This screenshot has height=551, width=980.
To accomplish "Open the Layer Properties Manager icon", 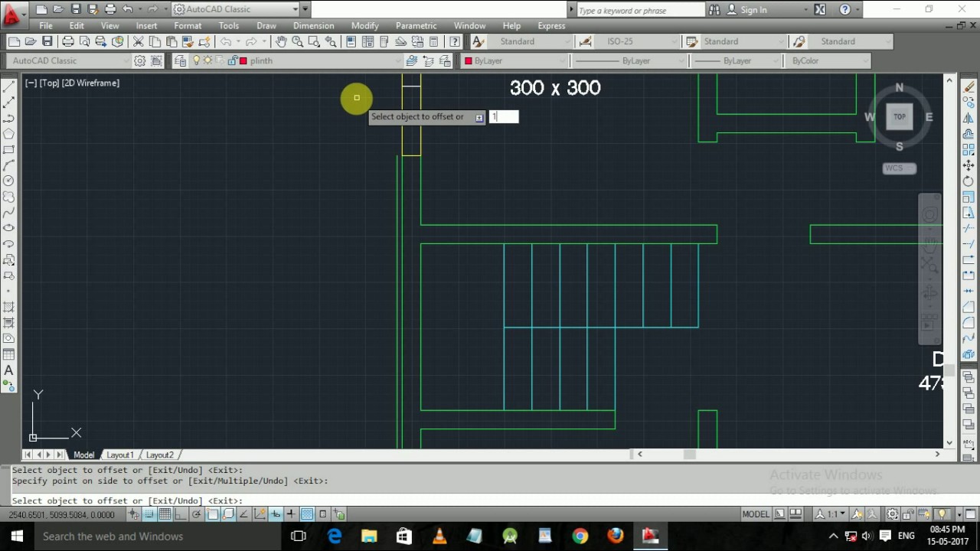I will coord(181,60).
